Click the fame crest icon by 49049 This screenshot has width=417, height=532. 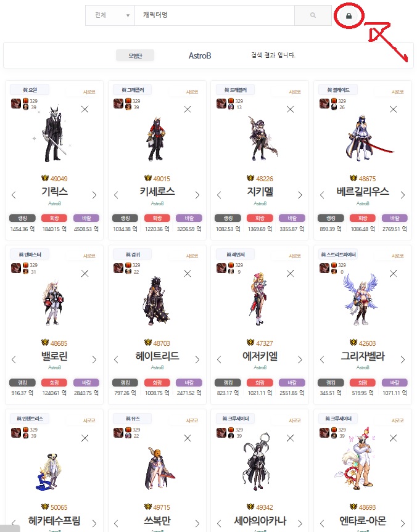45,178
